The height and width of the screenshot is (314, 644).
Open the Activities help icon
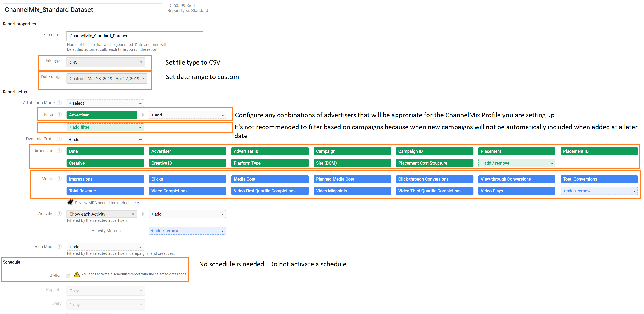pyautogui.click(x=59, y=214)
